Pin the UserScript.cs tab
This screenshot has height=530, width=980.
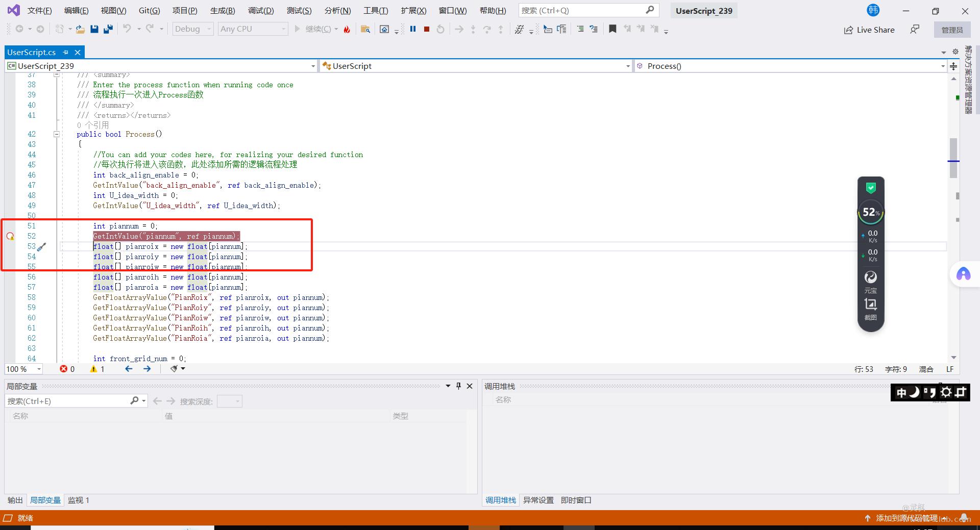click(x=65, y=52)
